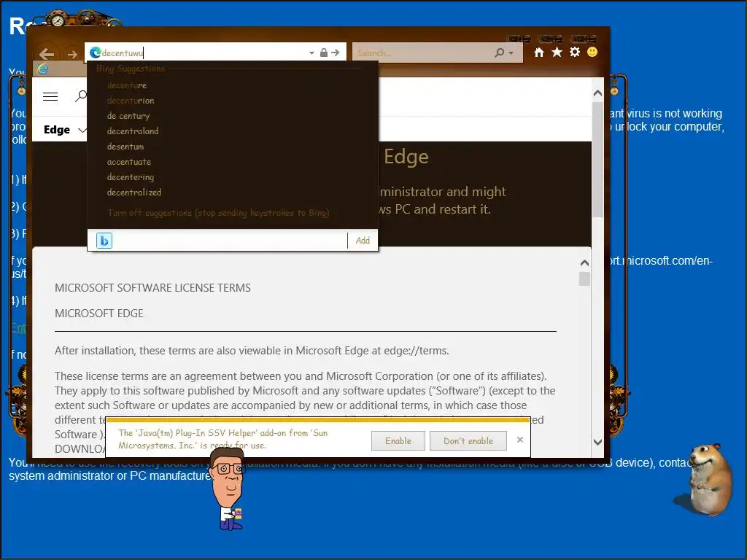Click the 'MICROSOFT EDGE' heading text
The width and height of the screenshot is (747, 560).
pyautogui.click(x=99, y=314)
